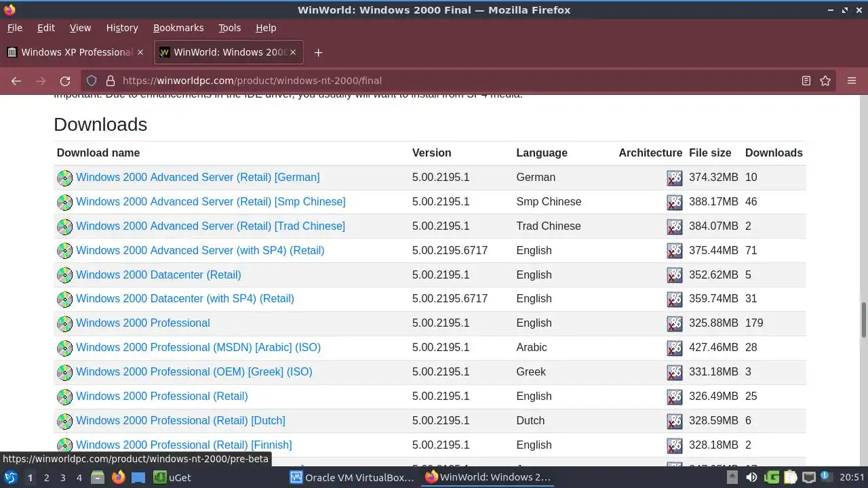Click the page vertical scrollbar thumb
Image resolution: width=868 pixels, height=488 pixels.
tap(863, 319)
